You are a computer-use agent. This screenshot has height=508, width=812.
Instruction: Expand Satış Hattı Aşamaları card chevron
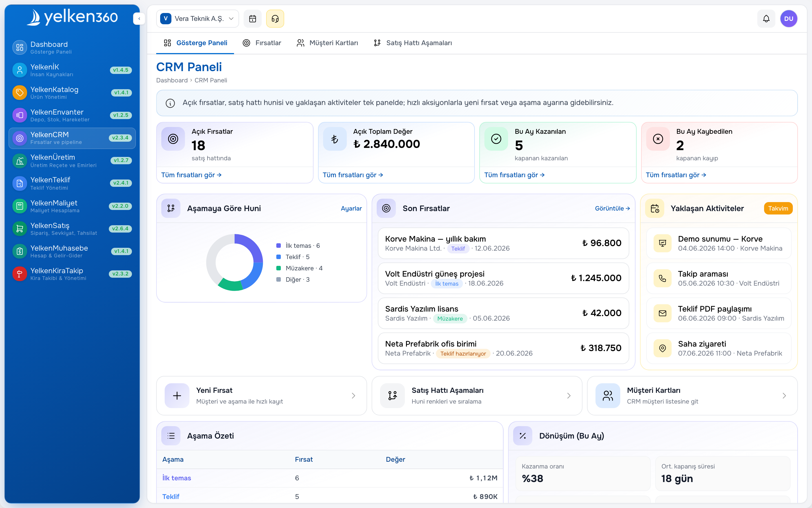point(569,396)
